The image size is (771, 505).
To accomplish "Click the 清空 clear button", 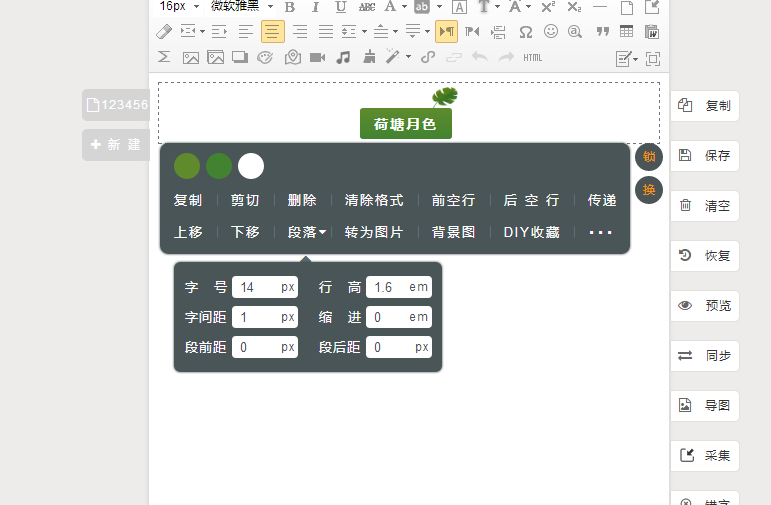I will point(705,206).
